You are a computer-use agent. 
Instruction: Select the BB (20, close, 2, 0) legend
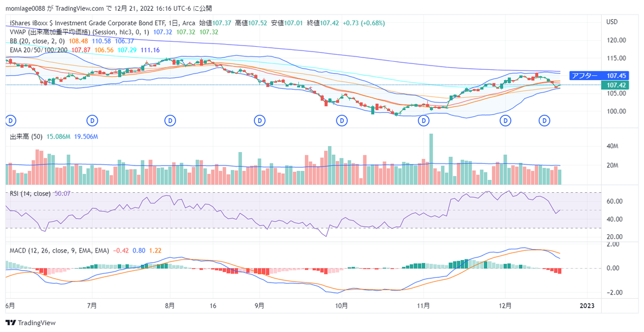pyautogui.click(x=38, y=41)
